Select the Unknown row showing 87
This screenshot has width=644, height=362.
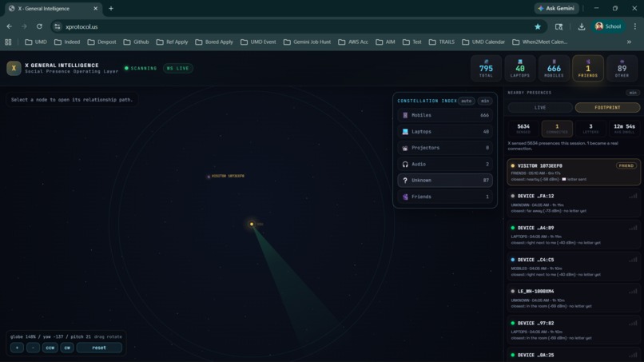[x=445, y=181]
